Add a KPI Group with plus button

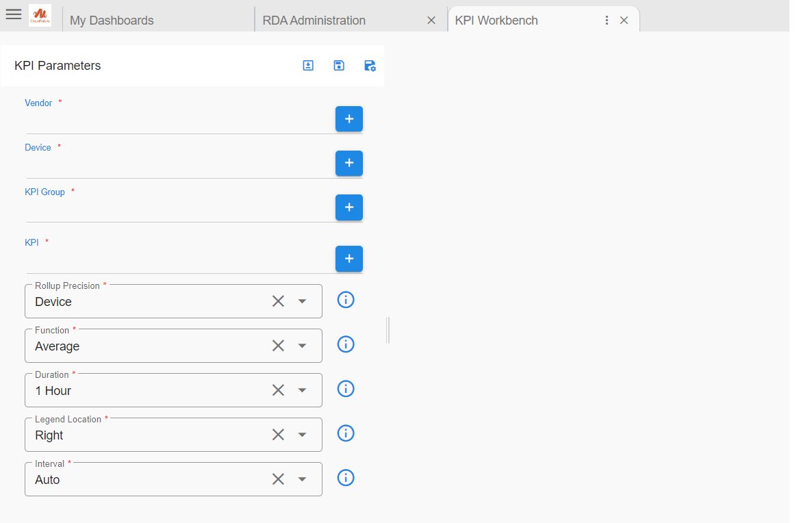point(348,207)
